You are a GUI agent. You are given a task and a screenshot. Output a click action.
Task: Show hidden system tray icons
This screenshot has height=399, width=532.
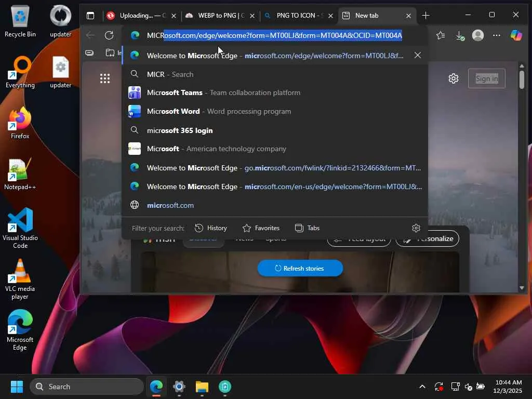(422, 387)
